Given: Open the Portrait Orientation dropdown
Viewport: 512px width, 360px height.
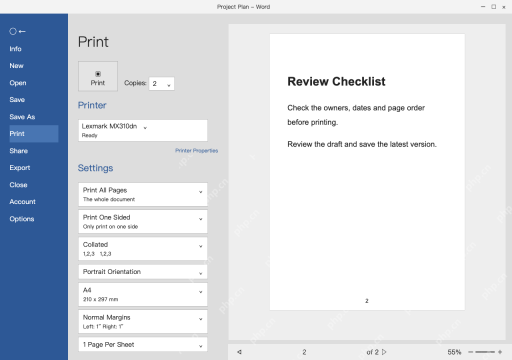Looking at the screenshot, I should point(143,272).
